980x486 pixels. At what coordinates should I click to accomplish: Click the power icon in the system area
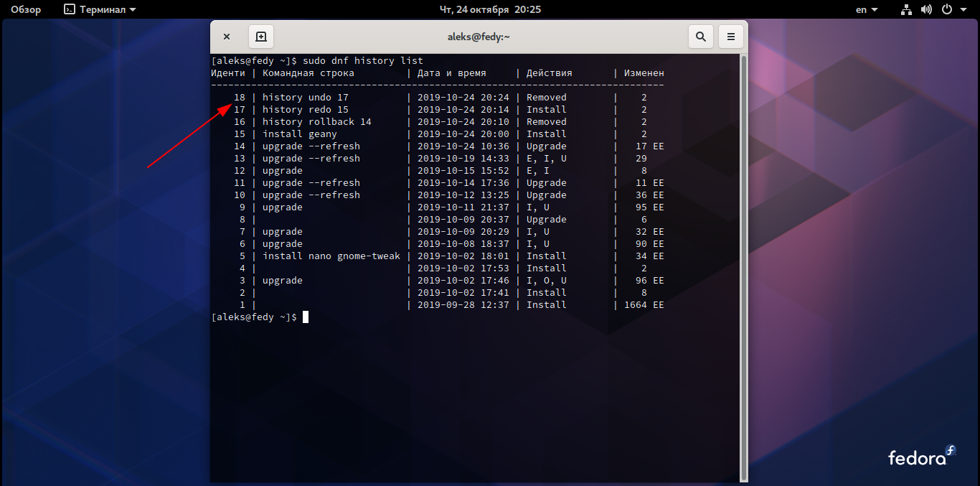945,9
